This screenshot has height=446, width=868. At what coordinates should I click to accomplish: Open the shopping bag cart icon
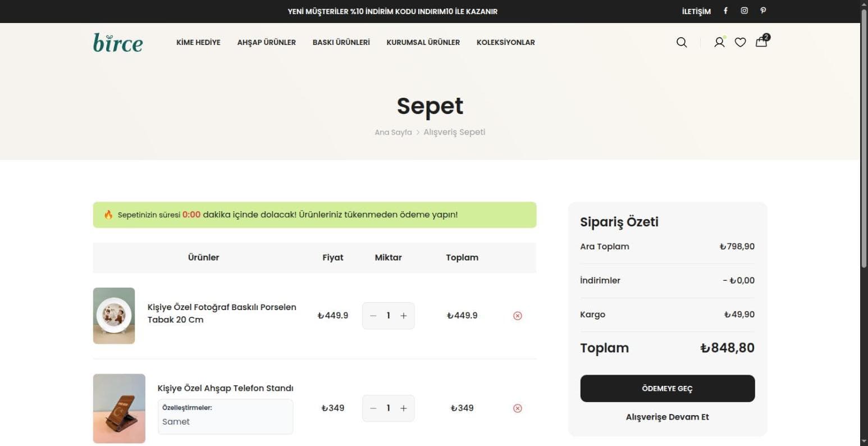click(762, 41)
